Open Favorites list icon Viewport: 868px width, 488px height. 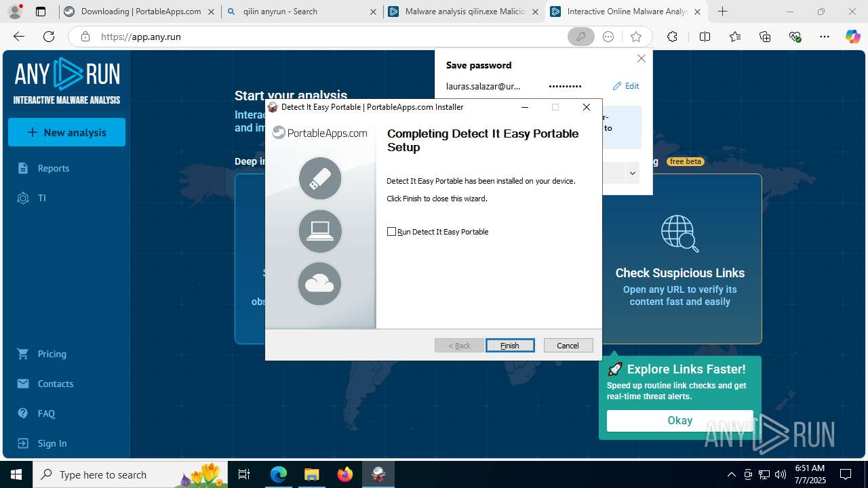click(735, 37)
